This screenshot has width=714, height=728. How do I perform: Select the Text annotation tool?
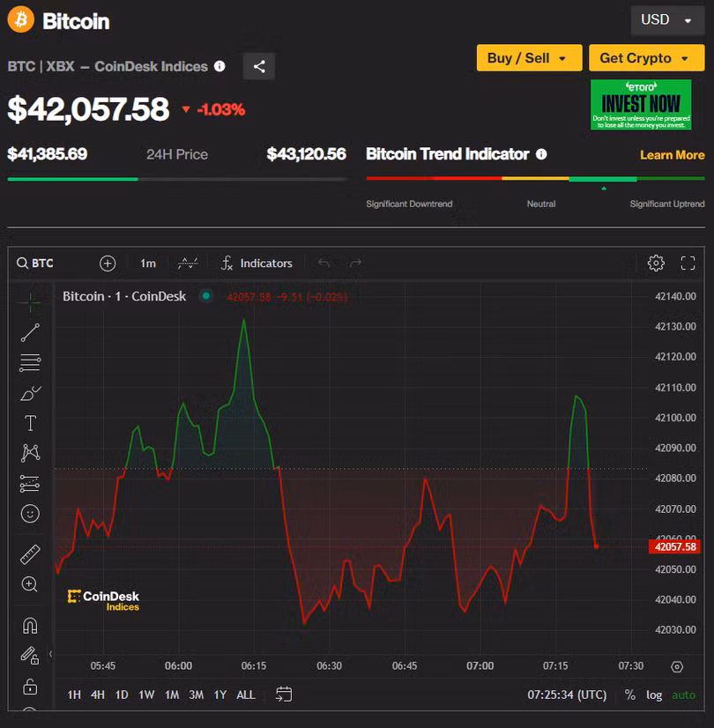tap(30, 423)
